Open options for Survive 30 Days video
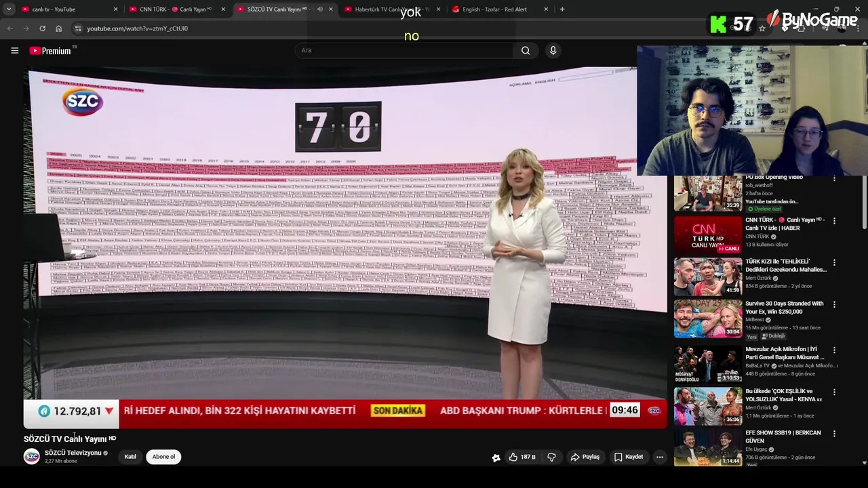868x488 pixels. coord(834,305)
